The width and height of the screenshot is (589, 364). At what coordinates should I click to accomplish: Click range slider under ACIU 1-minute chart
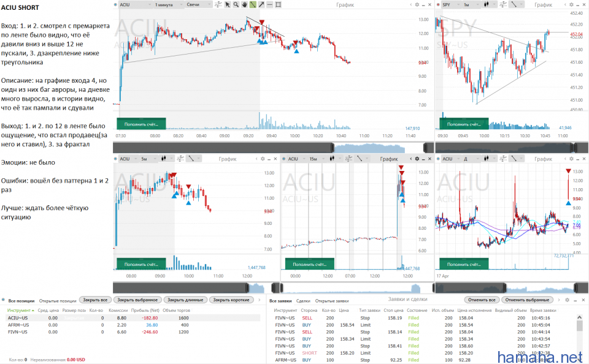point(273,147)
